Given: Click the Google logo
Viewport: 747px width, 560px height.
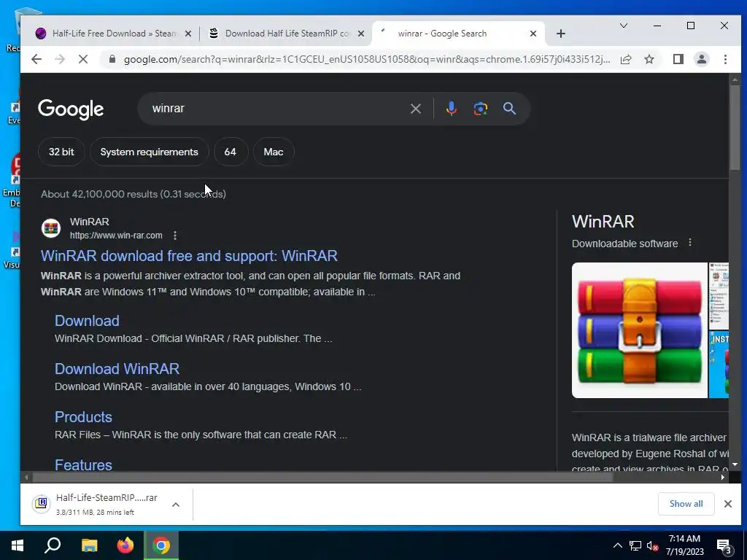Looking at the screenshot, I should click(x=71, y=109).
